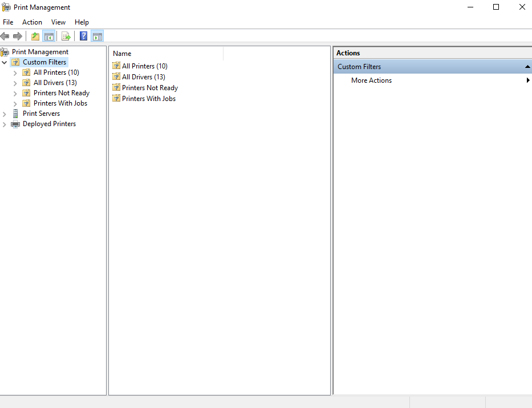This screenshot has width=532, height=408.
Task: Select All Drivers (13) label in tree
Action: (x=55, y=83)
